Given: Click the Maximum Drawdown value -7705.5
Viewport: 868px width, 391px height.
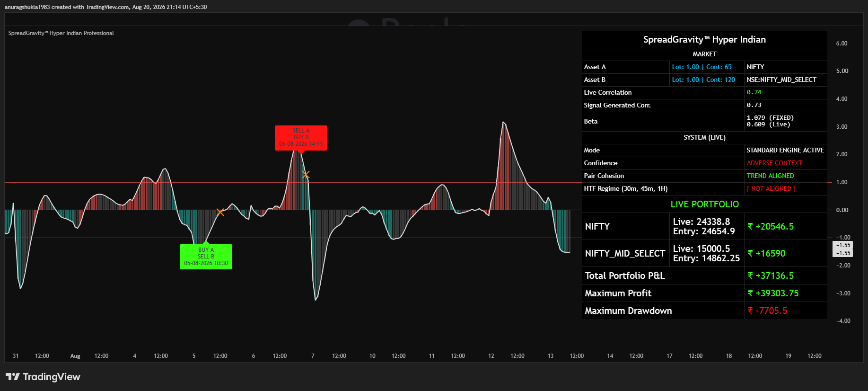Looking at the screenshot, I should click(767, 311).
